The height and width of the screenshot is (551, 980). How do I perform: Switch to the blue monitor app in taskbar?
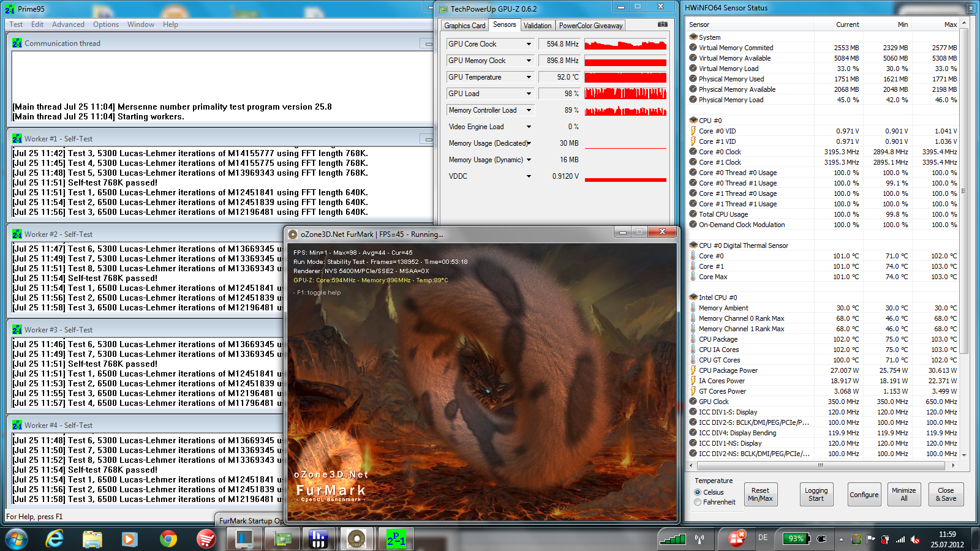[x=244, y=539]
